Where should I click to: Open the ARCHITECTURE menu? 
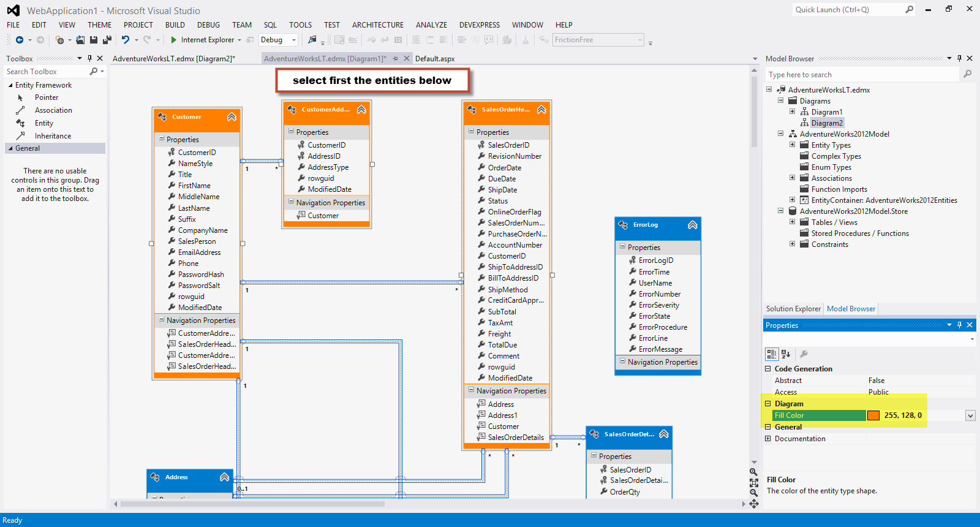tap(378, 25)
